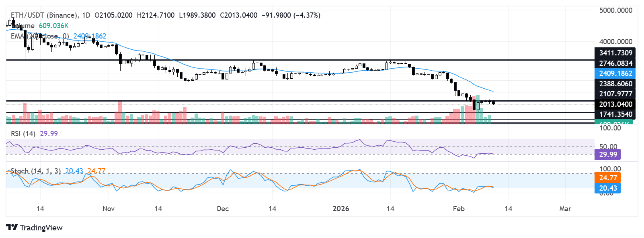Click the blue Stoch 20.43 axis tag
644x238 pixels.
(608, 188)
